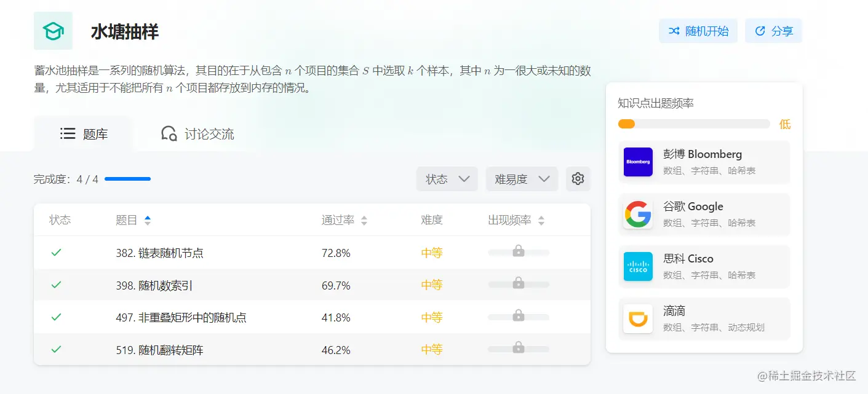Switch to the 讨论交流 tab

[x=197, y=133]
